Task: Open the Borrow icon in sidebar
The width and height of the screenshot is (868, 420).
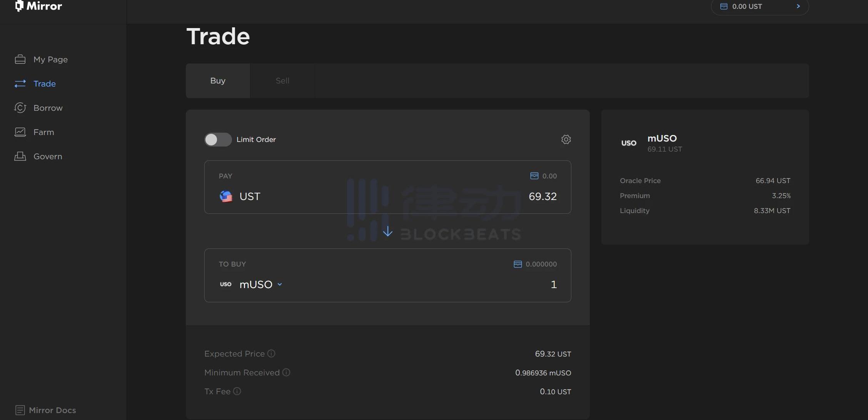Action: (20, 108)
